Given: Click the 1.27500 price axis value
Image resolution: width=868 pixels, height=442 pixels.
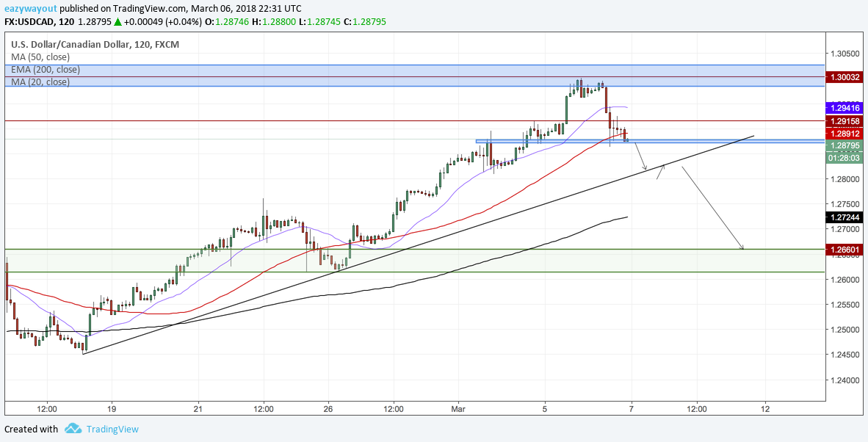Looking at the screenshot, I should coord(843,205).
